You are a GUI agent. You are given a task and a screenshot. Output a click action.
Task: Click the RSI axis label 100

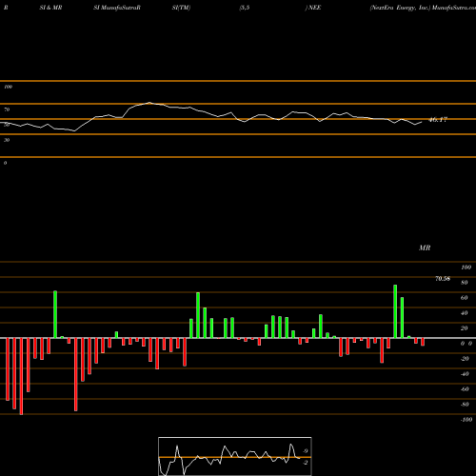tap(8, 87)
